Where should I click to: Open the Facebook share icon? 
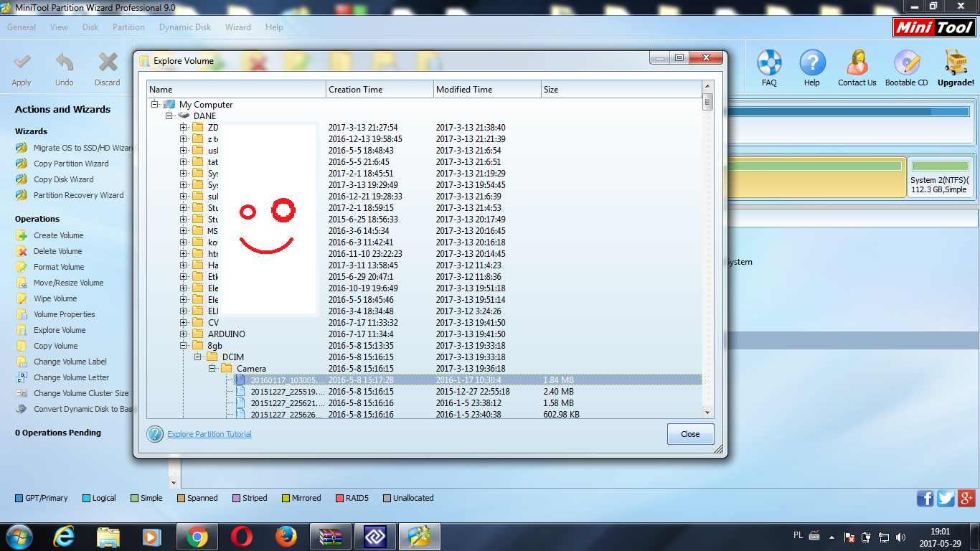tap(925, 498)
